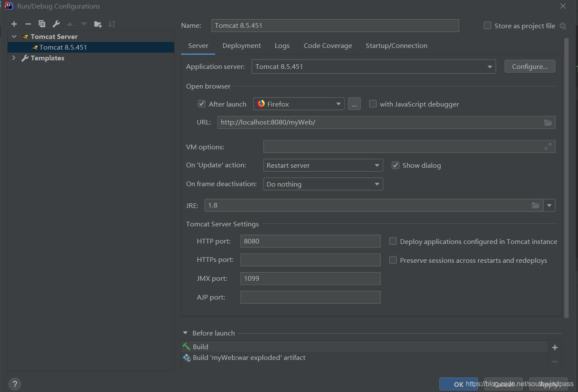Click the VM options input field
This screenshot has height=392, width=578.
click(409, 147)
